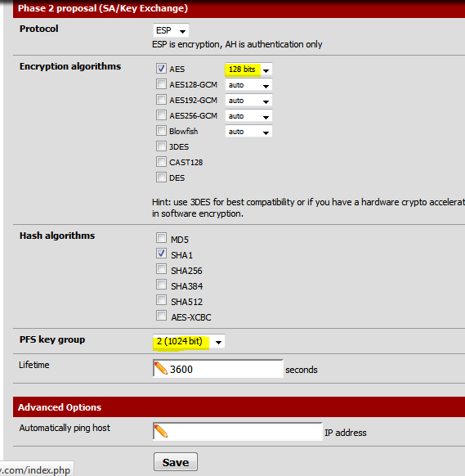The image size is (465, 476).
Task: Check the MD5 hash option
Action: click(x=161, y=238)
